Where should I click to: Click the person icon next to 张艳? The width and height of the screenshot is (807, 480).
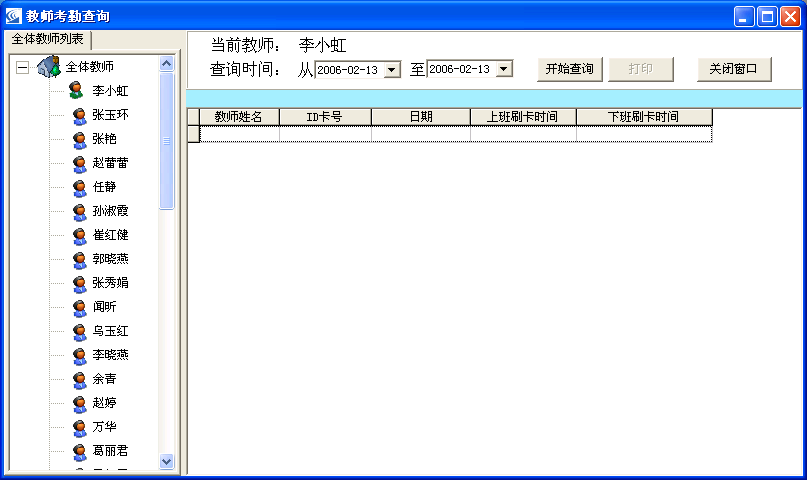pyautogui.click(x=79, y=139)
